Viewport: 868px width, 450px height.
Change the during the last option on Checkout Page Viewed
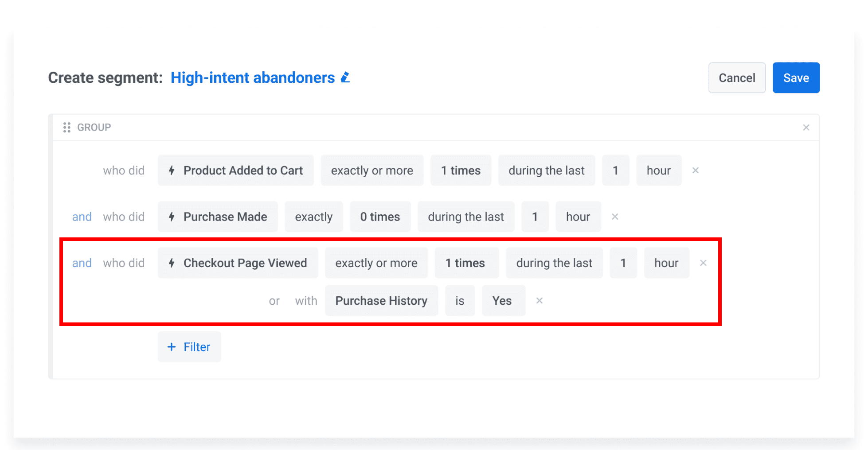(554, 263)
